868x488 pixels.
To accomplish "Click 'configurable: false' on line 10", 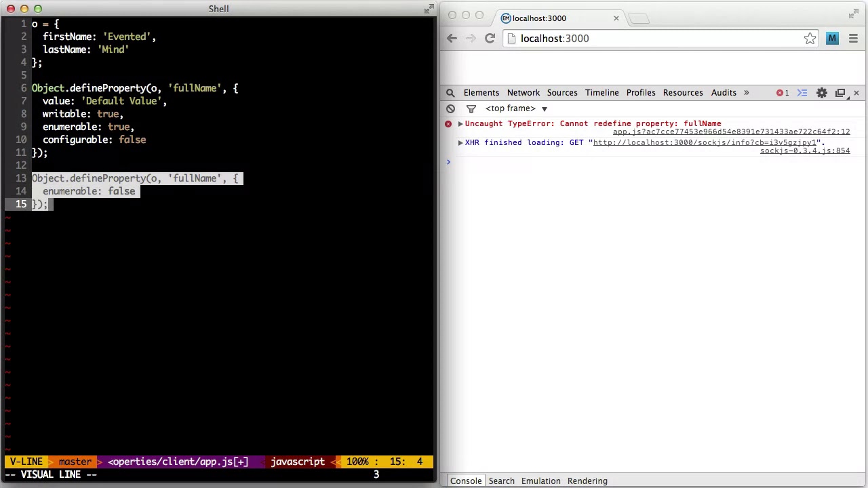I will (94, 140).
